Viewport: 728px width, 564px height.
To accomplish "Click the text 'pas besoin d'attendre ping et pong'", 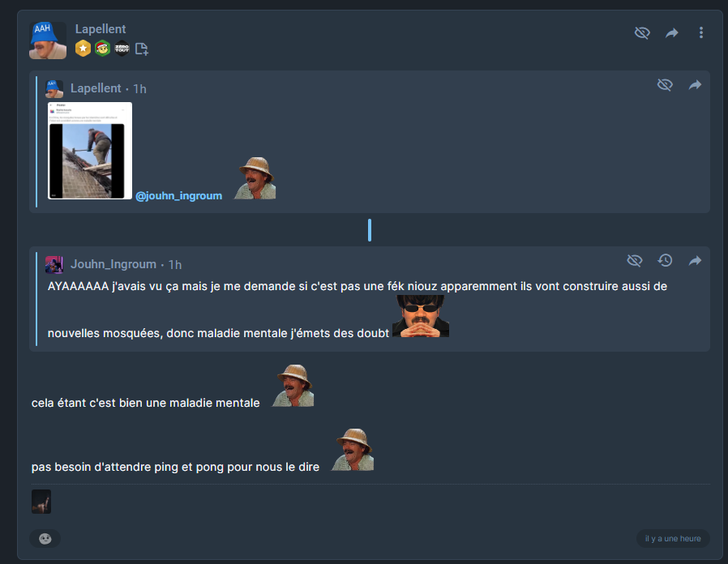I will [127, 467].
